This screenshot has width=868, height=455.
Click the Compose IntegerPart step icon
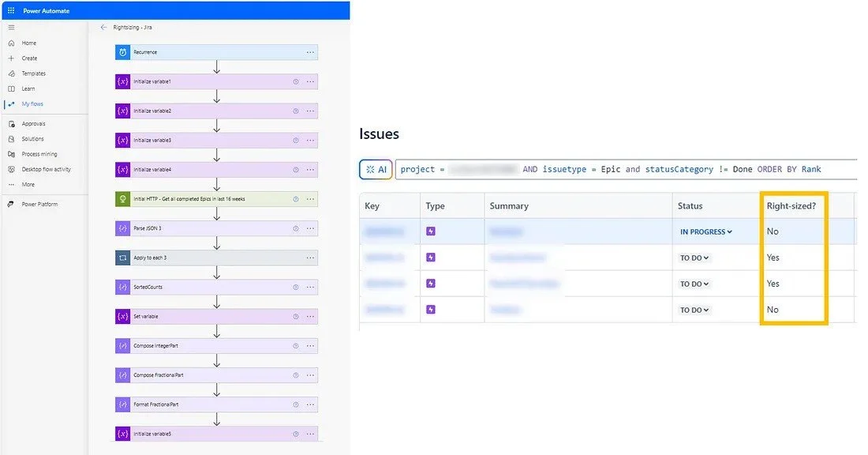[123, 346]
